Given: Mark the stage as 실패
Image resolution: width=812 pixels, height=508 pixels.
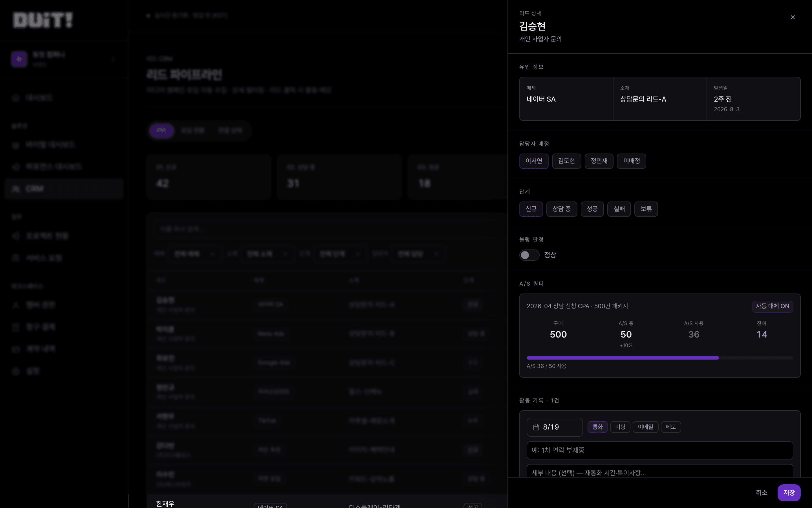Looking at the screenshot, I should [619, 209].
